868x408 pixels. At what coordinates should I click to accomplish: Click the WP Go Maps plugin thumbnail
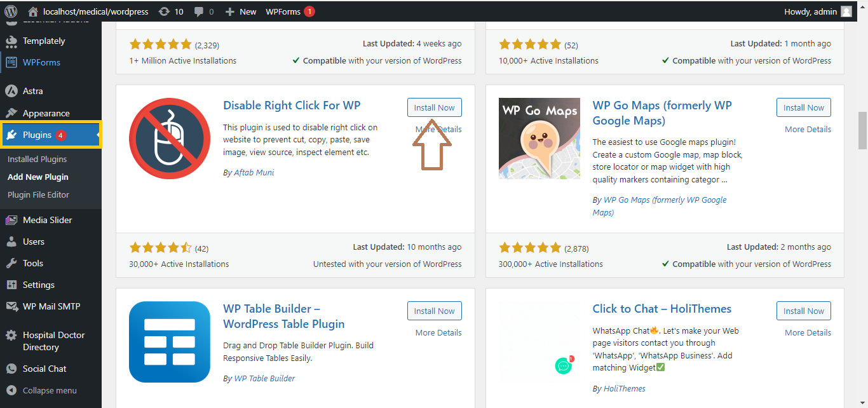point(539,139)
